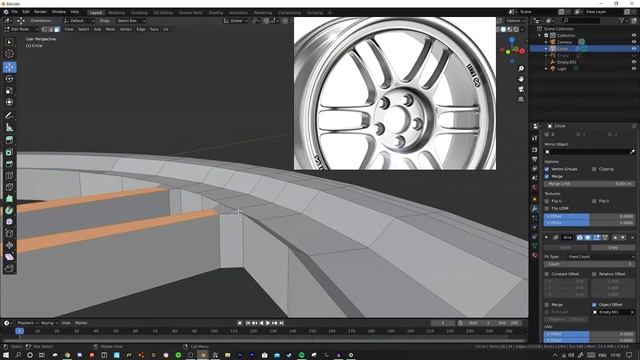
Task: Open Modifier properties wrench tab
Action: [535, 208]
